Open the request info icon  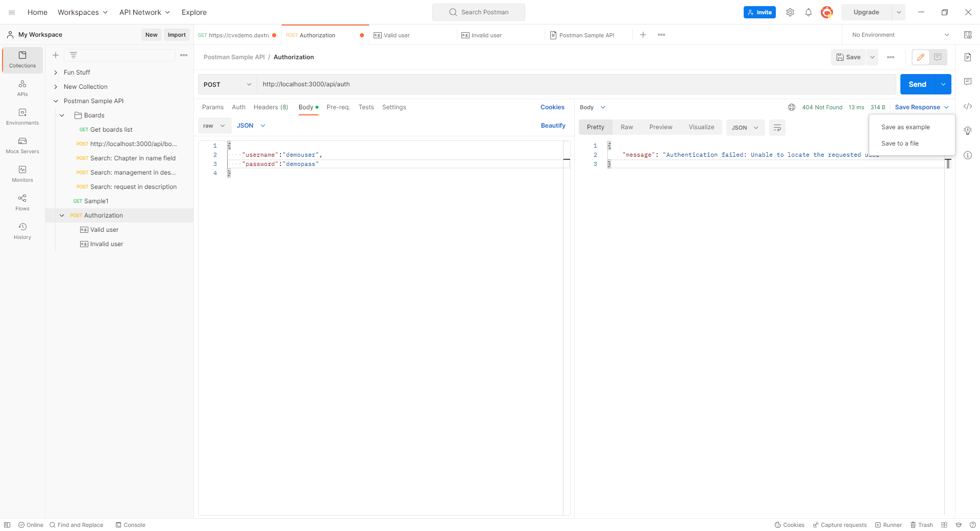968,155
